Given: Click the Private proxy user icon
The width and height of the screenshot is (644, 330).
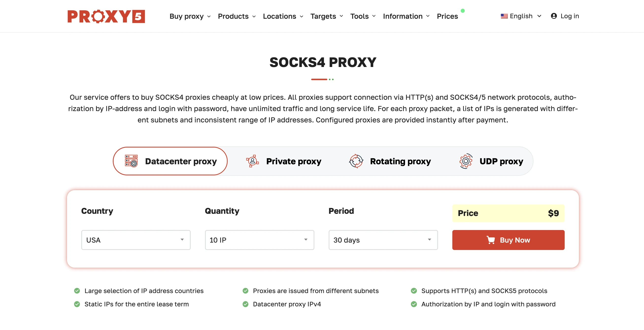Looking at the screenshot, I should [252, 161].
